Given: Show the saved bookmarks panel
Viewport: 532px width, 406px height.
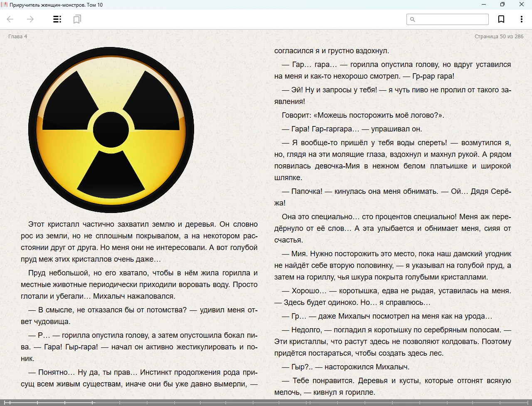Looking at the screenshot, I should pyautogui.click(x=77, y=19).
